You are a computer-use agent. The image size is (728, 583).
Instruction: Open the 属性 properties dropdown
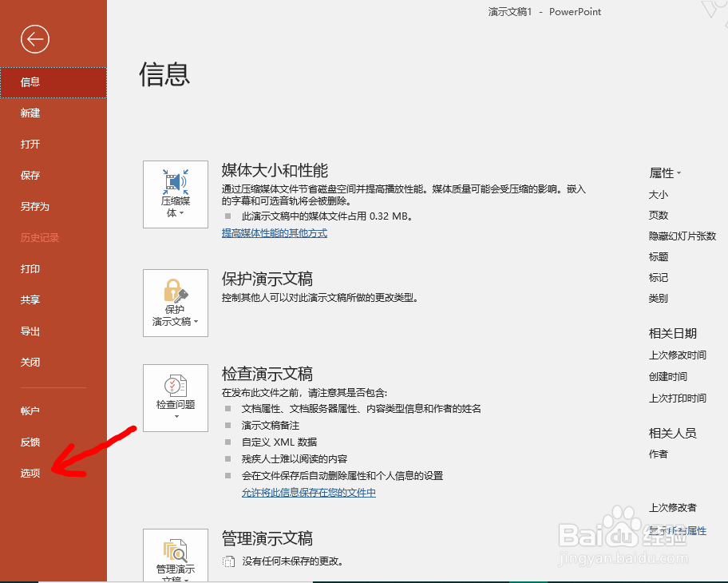666,172
